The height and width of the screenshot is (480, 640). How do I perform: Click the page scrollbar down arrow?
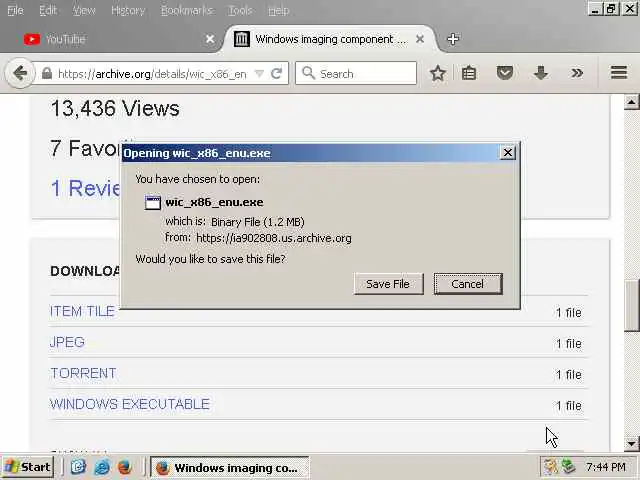(x=631, y=443)
